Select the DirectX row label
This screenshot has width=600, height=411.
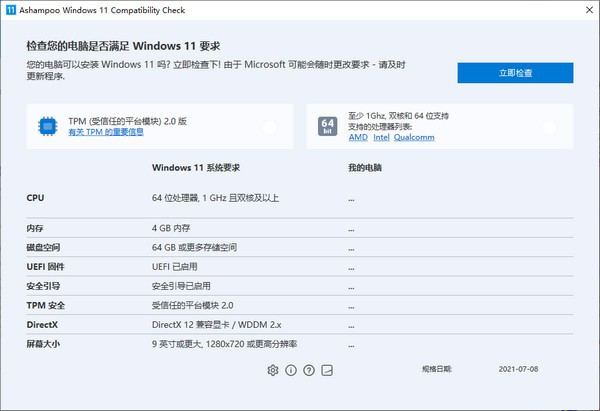pyautogui.click(x=42, y=325)
